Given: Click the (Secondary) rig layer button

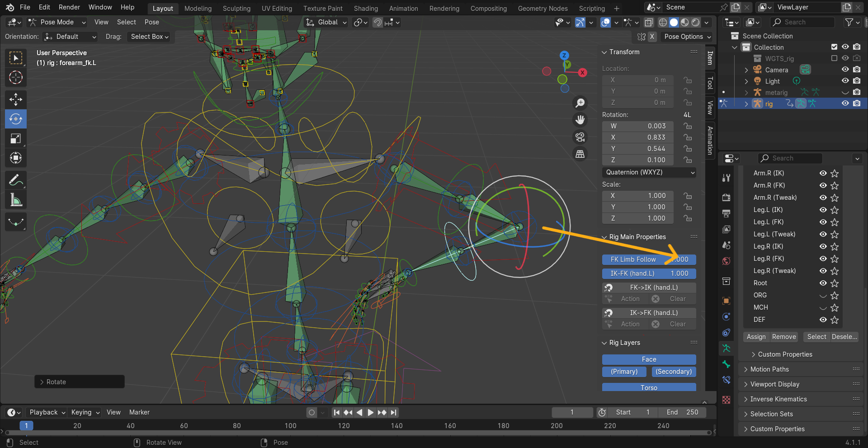Looking at the screenshot, I should tap(674, 372).
